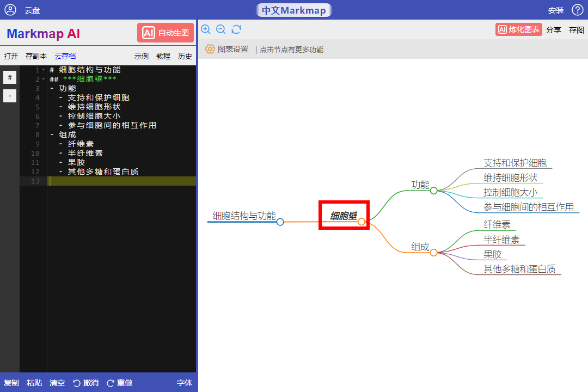Click the 点击节点有更多功能 hint text

(x=291, y=50)
